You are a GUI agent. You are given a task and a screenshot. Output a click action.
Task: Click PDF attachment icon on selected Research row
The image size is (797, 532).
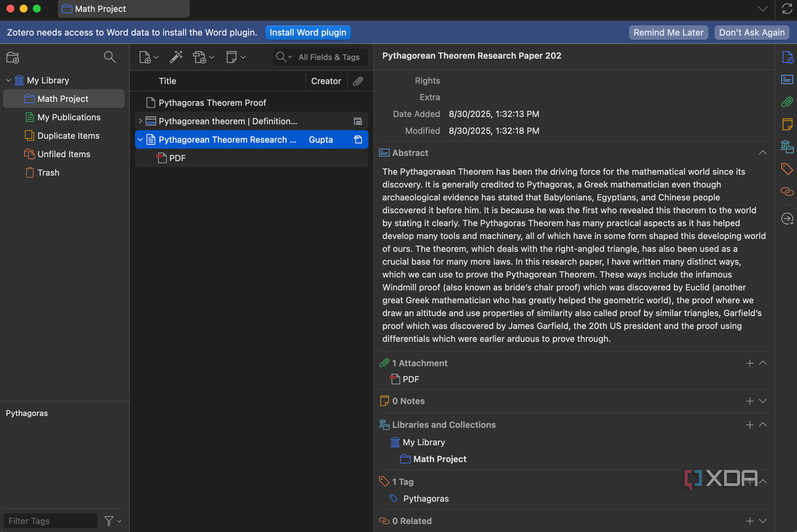pyautogui.click(x=358, y=139)
